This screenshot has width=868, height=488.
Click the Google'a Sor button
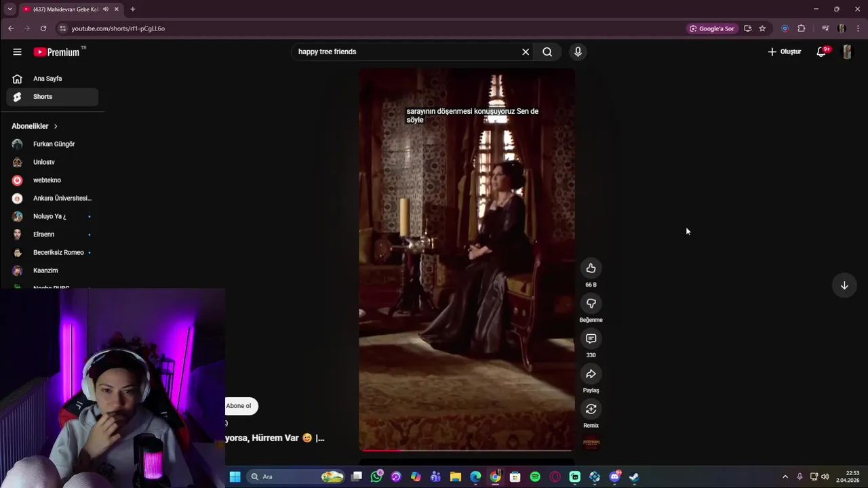pos(712,28)
